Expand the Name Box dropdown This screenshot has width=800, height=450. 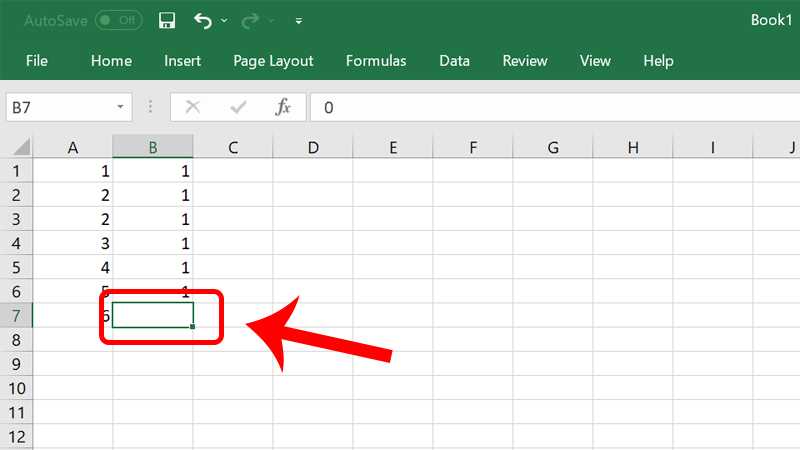pos(121,107)
